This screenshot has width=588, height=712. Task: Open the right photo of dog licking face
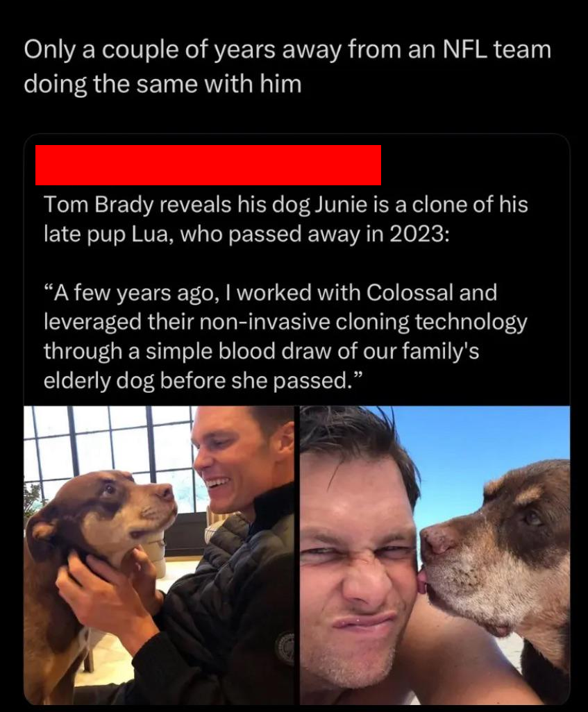[435, 555]
